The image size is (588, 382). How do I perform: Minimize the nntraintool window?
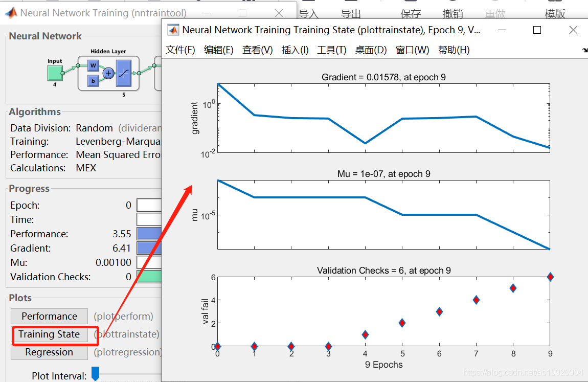coord(208,13)
